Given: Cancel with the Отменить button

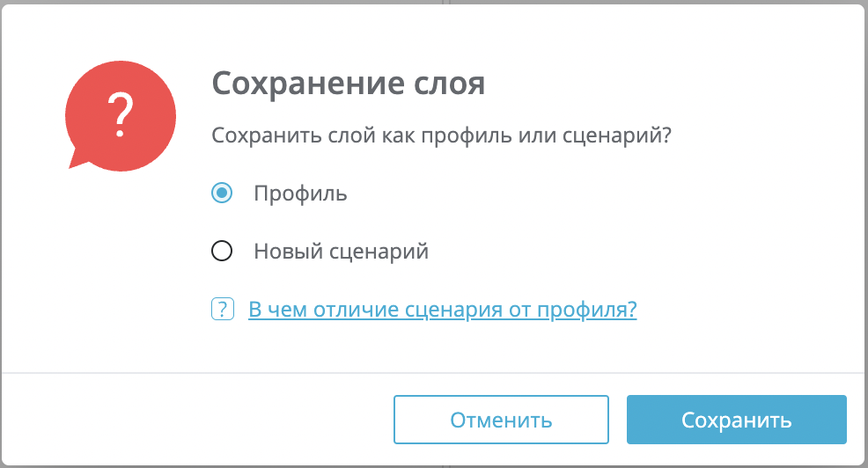Looking at the screenshot, I should (x=501, y=420).
